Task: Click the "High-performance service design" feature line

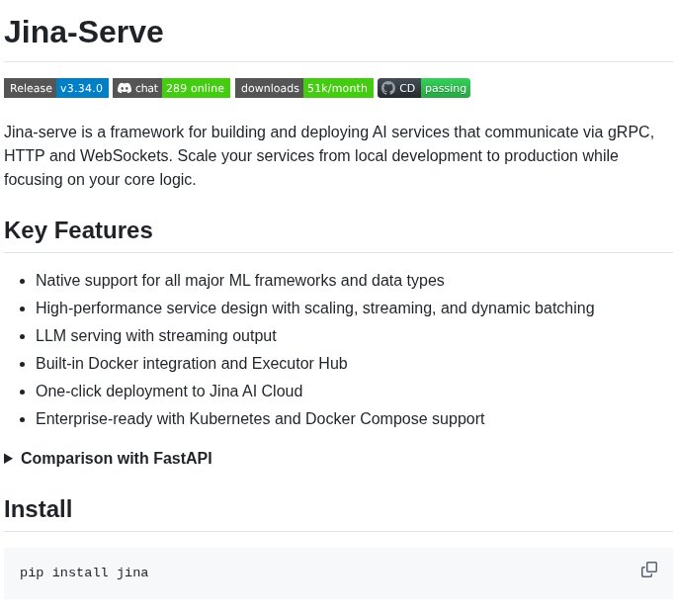Action: [x=314, y=308]
